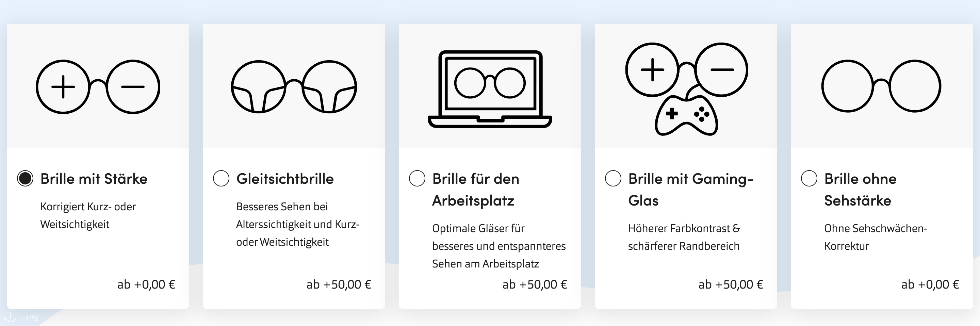980x326 pixels.
Task: Click the Brille ohne Sehstärke price label
Action: [930, 284]
